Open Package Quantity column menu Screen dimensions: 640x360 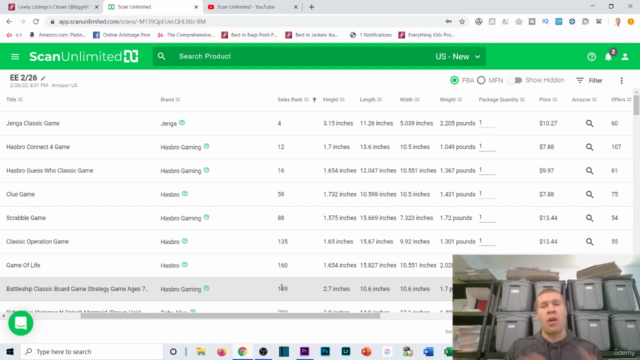click(x=522, y=100)
